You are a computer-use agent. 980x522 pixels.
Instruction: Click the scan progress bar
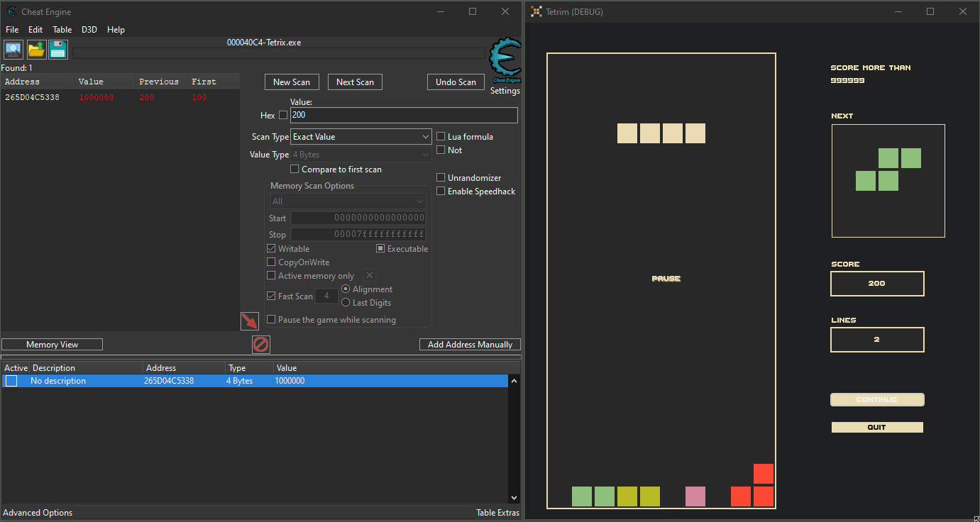tap(279, 53)
